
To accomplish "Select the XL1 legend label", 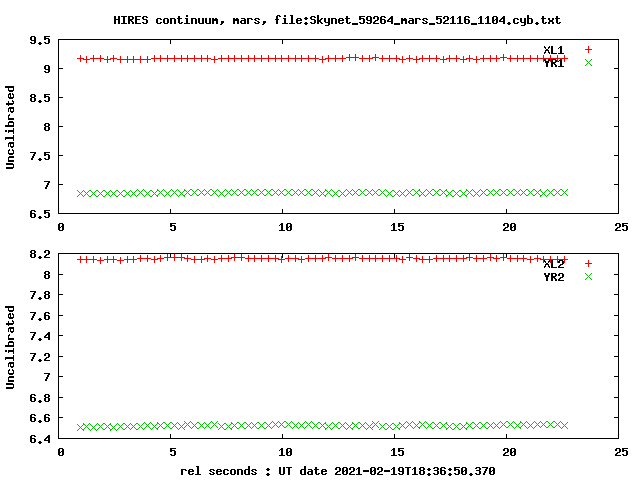I will pos(553,50).
